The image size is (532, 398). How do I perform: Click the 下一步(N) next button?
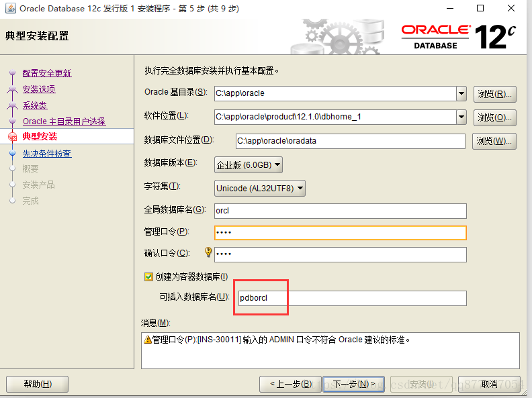353,384
